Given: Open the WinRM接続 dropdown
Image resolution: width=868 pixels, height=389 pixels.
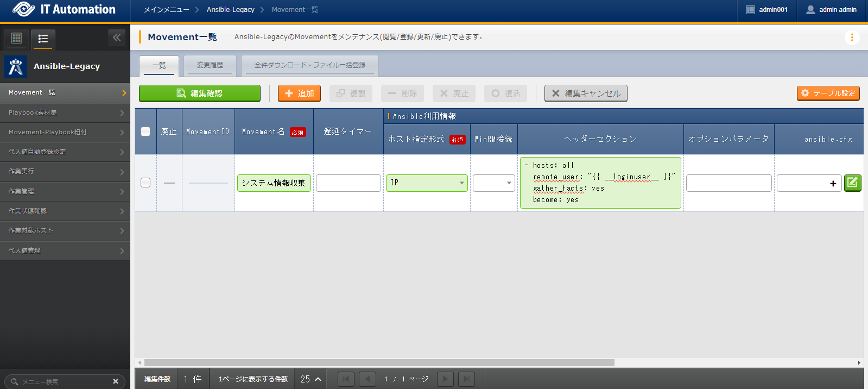Looking at the screenshot, I should pos(493,183).
